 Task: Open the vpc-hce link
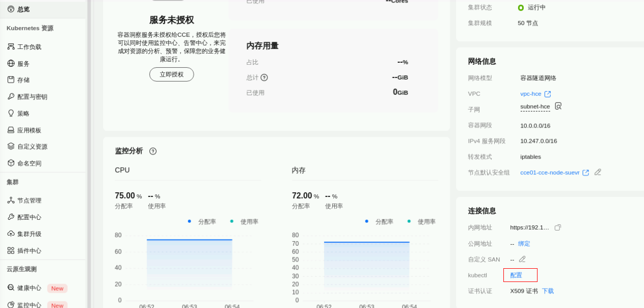[x=531, y=94]
